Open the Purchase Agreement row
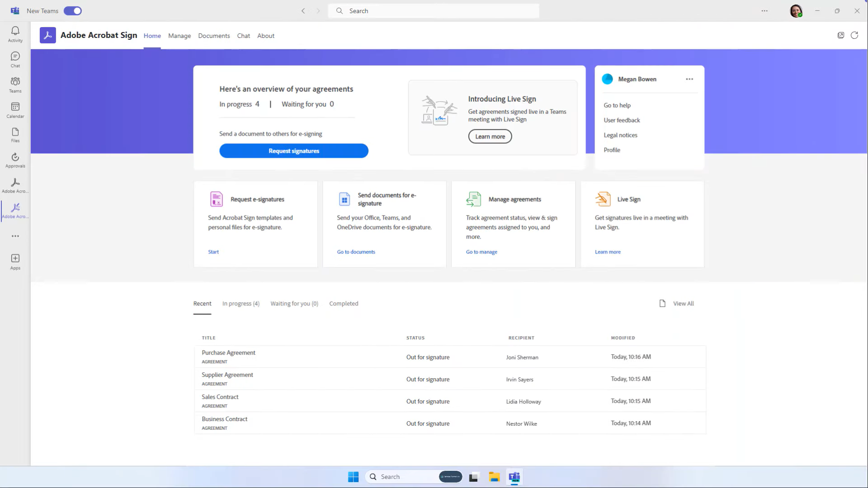Screen dimensions: 868x488 click(450, 357)
